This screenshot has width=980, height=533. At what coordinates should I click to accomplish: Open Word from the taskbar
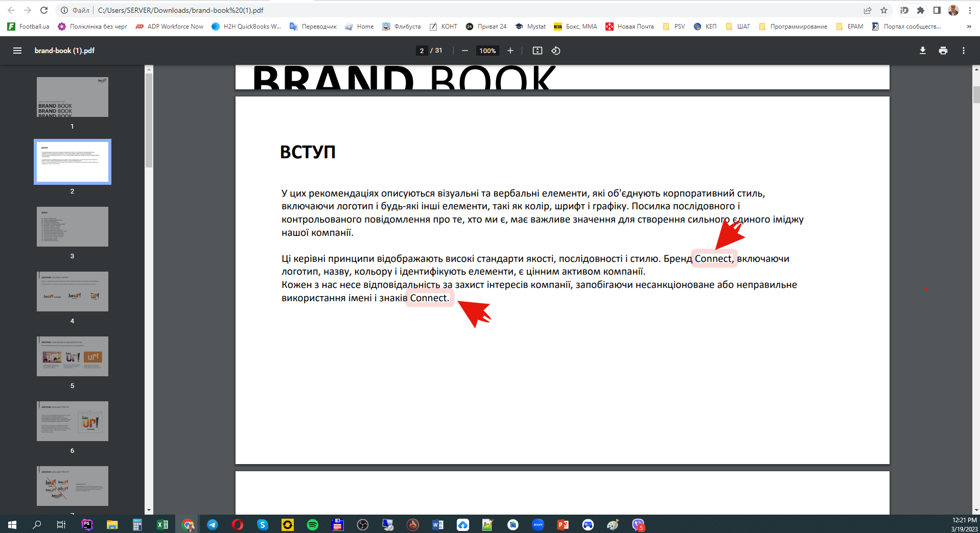438,524
